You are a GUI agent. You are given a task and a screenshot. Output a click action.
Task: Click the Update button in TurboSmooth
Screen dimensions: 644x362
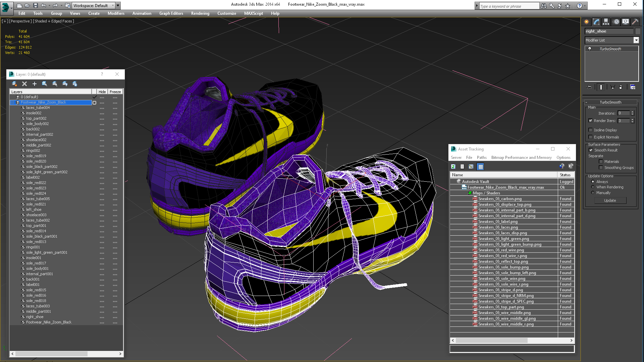pyautogui.click(x=610, y=200)
